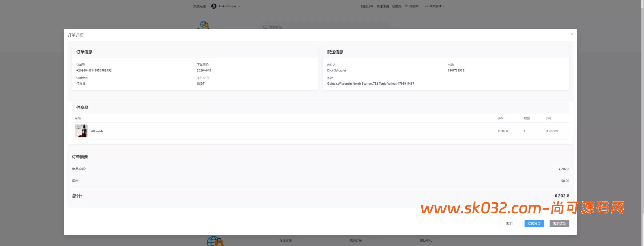Click the footer globe logo
The width and height of the screenshot is (644, 246).
[215, 241]
